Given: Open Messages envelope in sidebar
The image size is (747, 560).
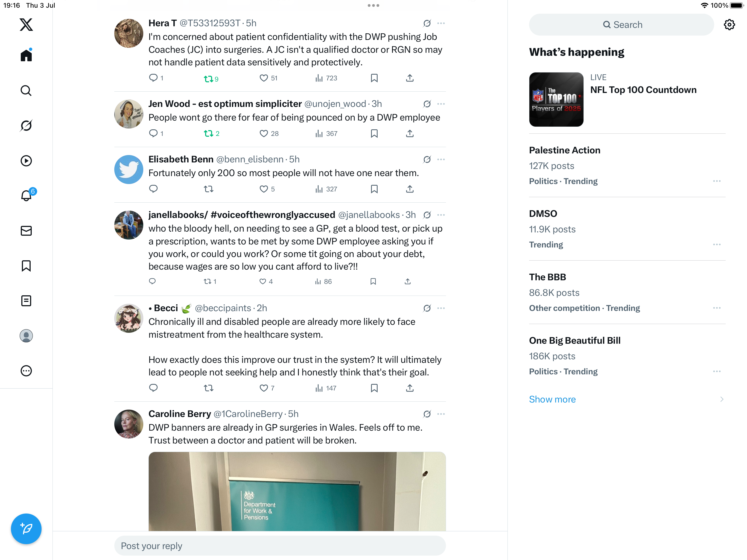Looking at the screenshot, I should pos(26,231).
